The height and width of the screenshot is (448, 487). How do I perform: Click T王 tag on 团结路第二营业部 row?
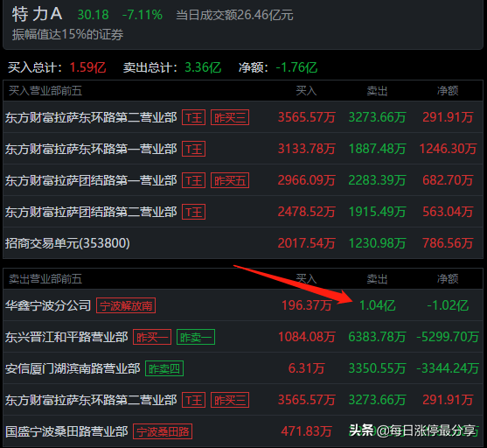(x=193, y=212)
